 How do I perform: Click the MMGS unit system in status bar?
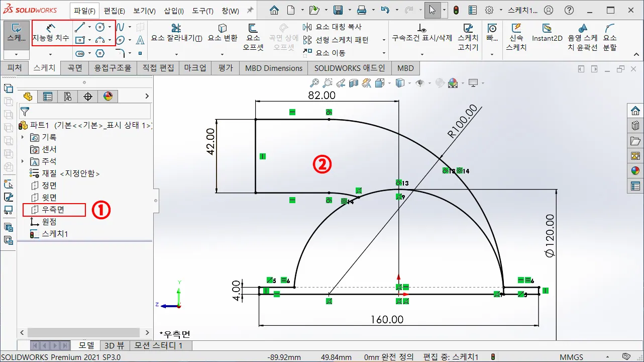tap(572, 357)
